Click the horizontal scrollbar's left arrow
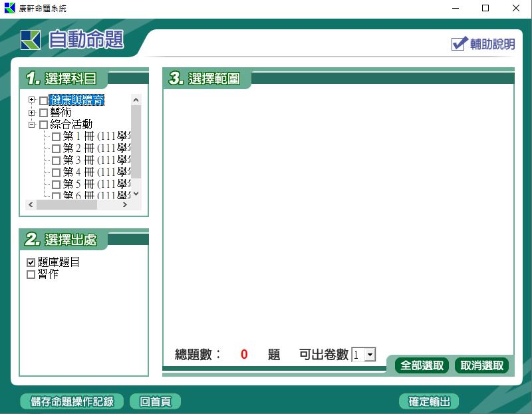 click(x=30, y=206)
